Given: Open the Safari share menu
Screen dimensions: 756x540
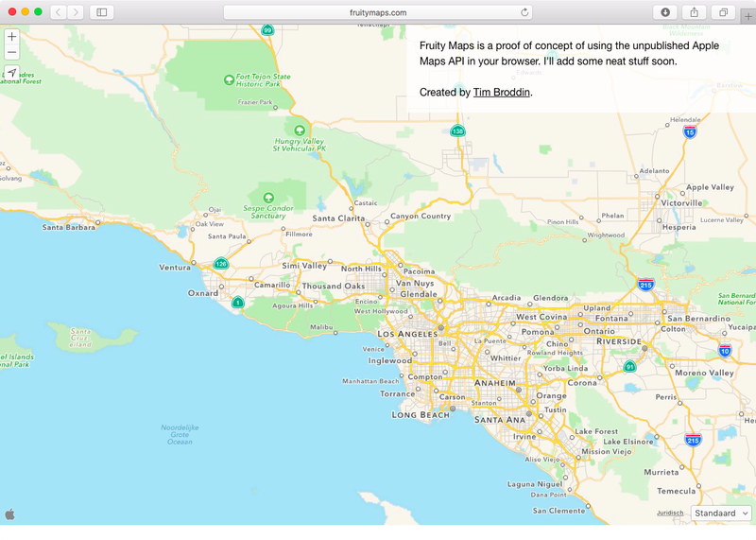Looking at the screenshot, I should [695, 12].
